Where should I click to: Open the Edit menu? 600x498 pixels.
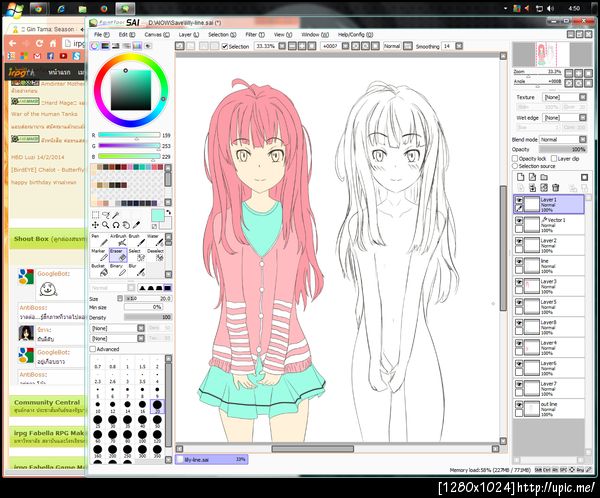pos(127,35)
